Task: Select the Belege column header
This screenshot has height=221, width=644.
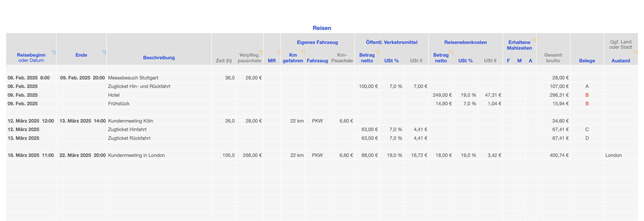Action: pos(587,60)
